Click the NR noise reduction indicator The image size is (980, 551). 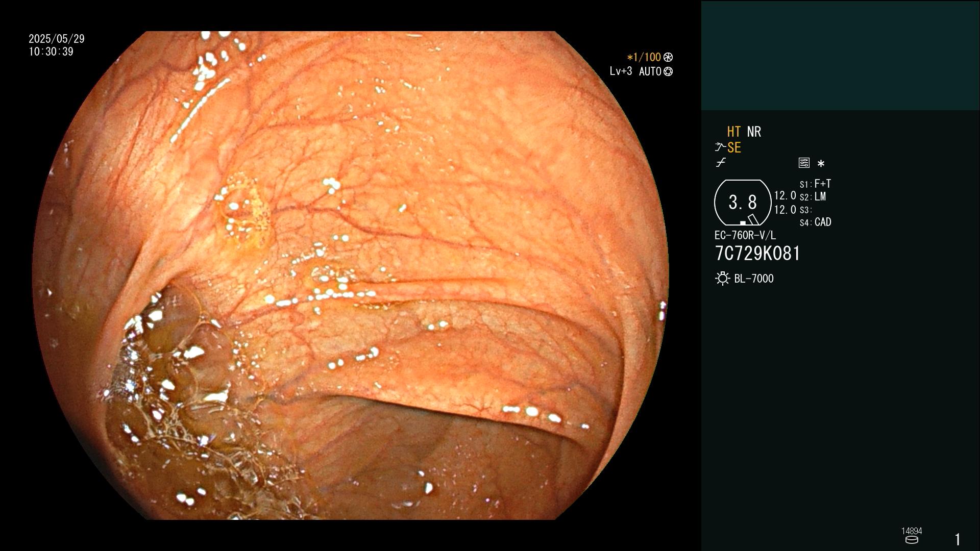click(754, 132)
